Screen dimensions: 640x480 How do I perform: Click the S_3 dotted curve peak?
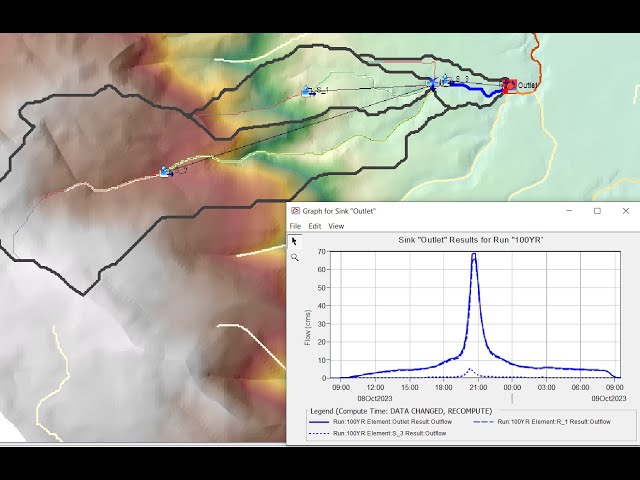470,369
